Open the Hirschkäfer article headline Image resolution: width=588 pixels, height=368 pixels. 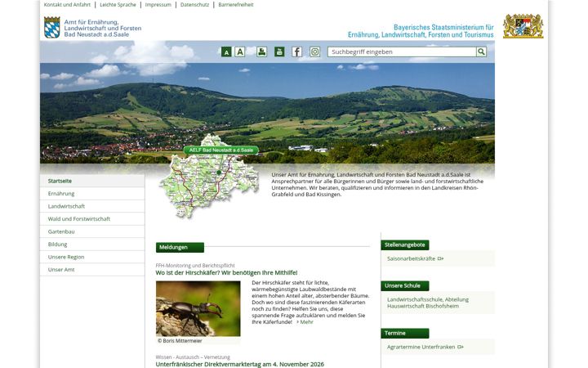(226, 272)
